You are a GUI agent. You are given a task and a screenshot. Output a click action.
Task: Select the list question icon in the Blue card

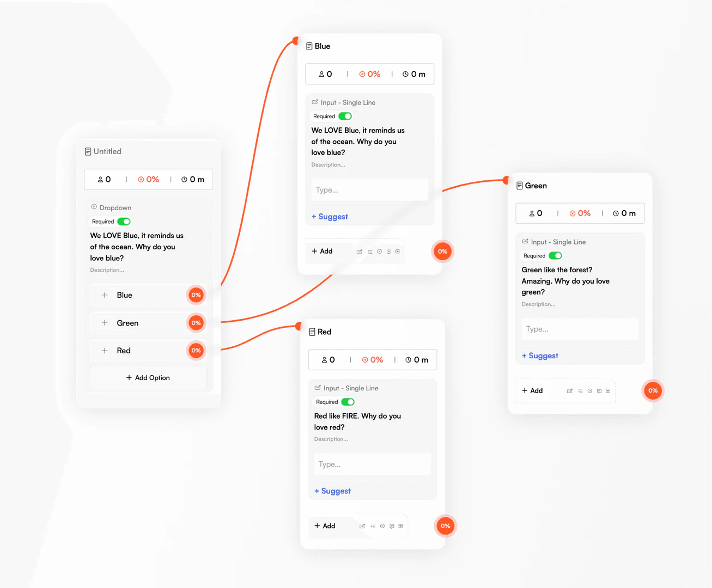(370, 251)
